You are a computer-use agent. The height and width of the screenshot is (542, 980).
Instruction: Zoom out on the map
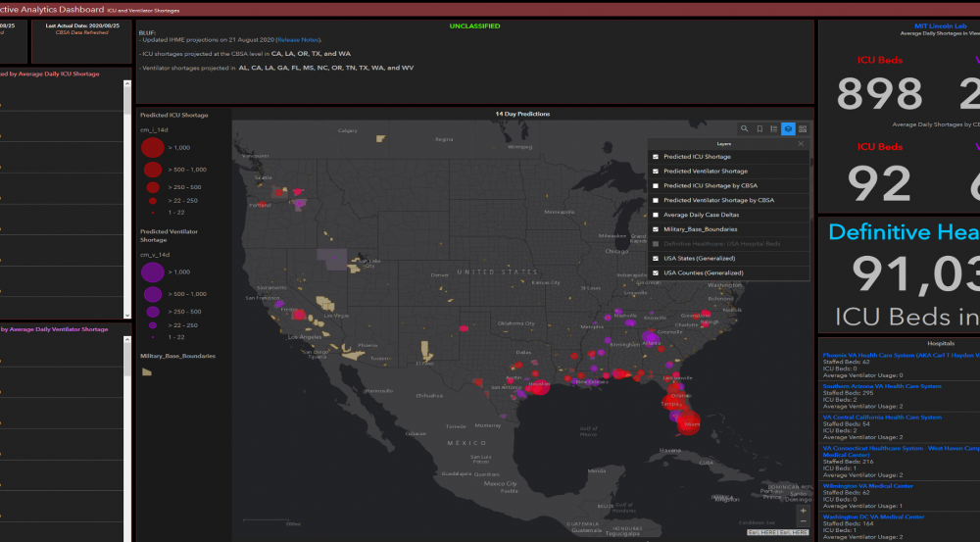click(804, 521)
